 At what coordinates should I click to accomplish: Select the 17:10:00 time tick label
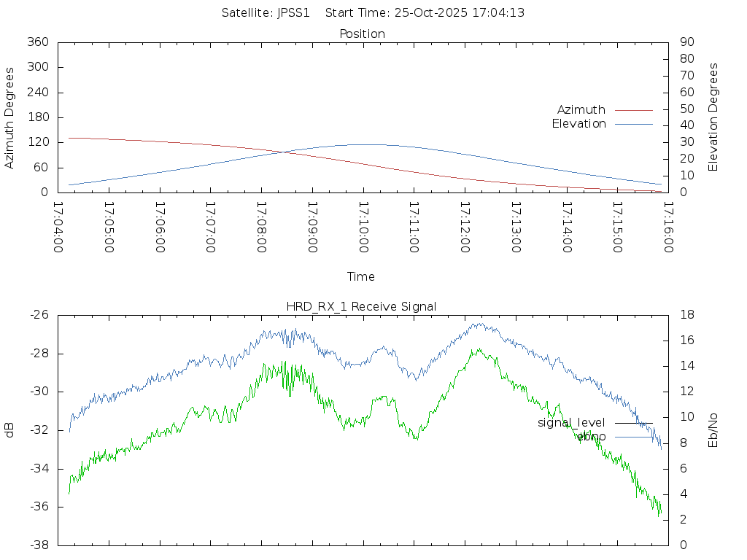pyautogui.click(x=363, y=227)
